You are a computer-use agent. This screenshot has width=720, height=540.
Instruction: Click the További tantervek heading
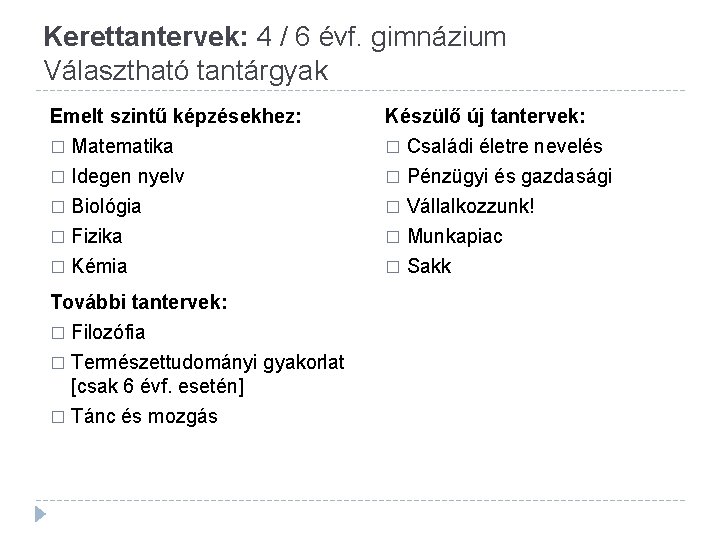(x=139, y=302)
